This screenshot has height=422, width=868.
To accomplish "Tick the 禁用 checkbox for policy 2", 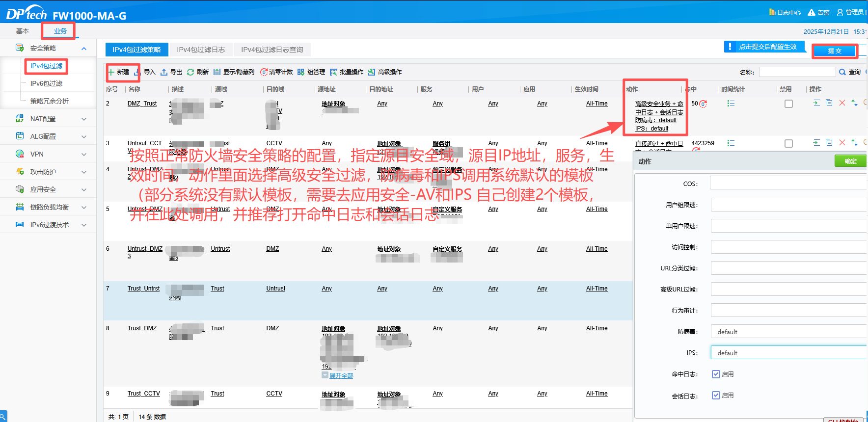I will tap(788, 104).
